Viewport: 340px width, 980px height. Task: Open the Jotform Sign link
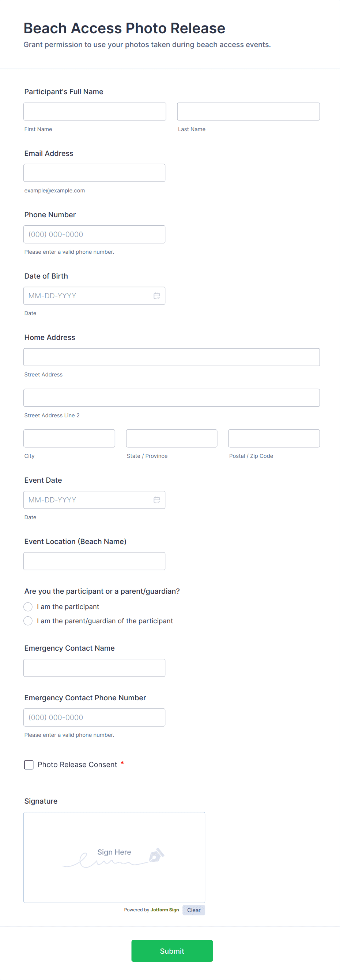tap(165, 910)
